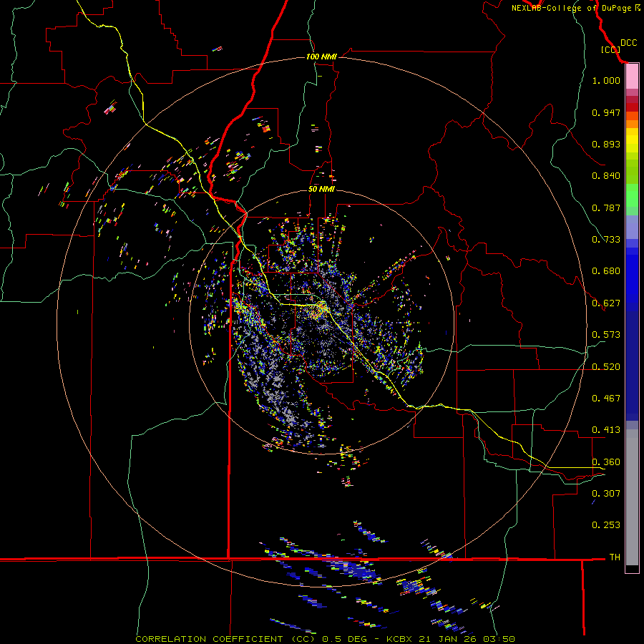Click the "[CC]" units label
The image size is (644, 644).
tap(611, 49)
